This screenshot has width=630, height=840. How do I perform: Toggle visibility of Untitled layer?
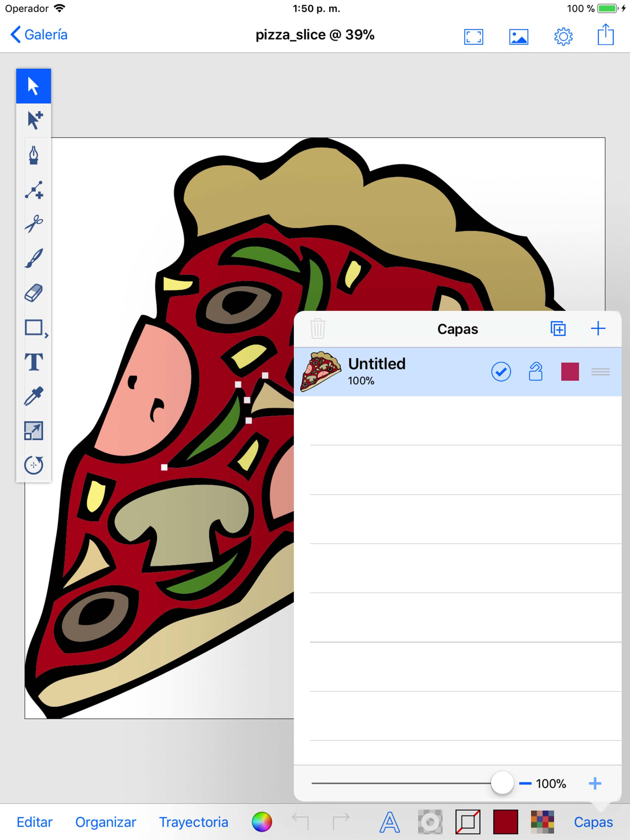pos(501,371)
